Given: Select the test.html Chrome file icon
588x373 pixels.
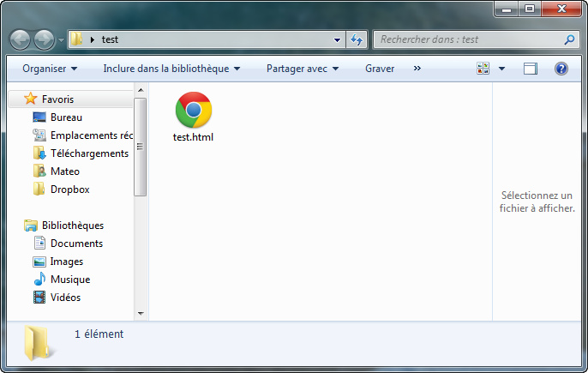Looking at the screenshot, I should pos(194,110).
